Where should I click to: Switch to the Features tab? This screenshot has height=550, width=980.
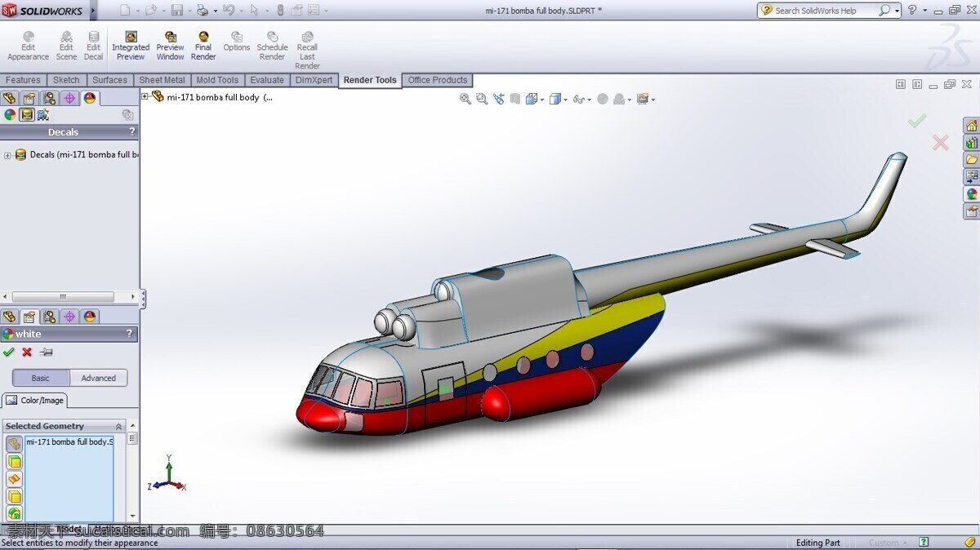click(23, 80)
